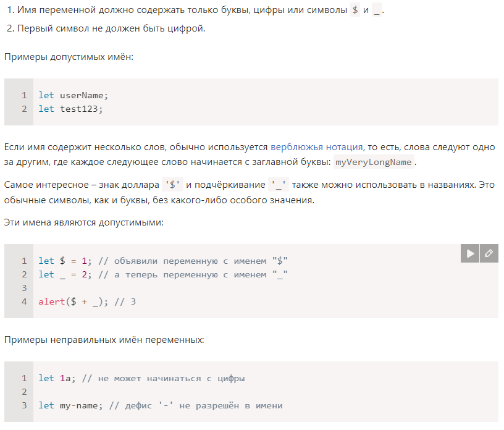Click the "Примеры допустимых имён:" text
The image size is (504, 430).
coord(69,57)
